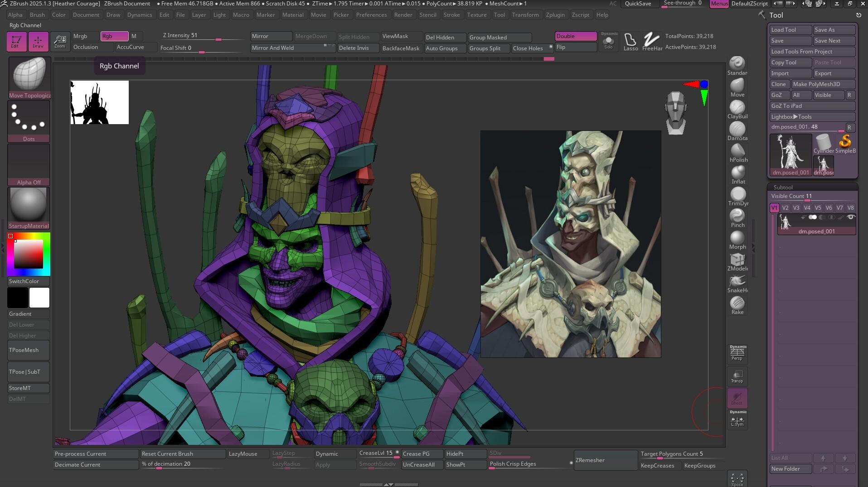Screen dimensions: 868x487
Task: Pick the Move brush sphere
Action: (x=737, y=87)
